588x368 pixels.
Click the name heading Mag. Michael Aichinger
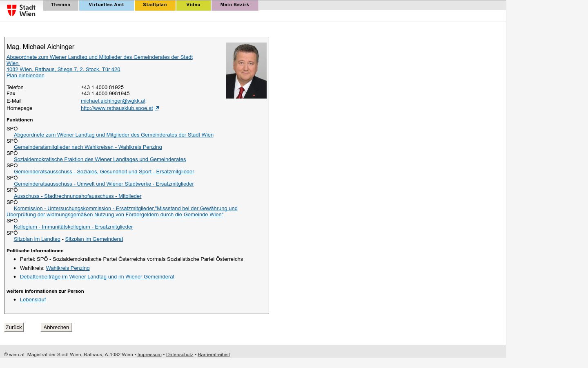tap(40, 47)
